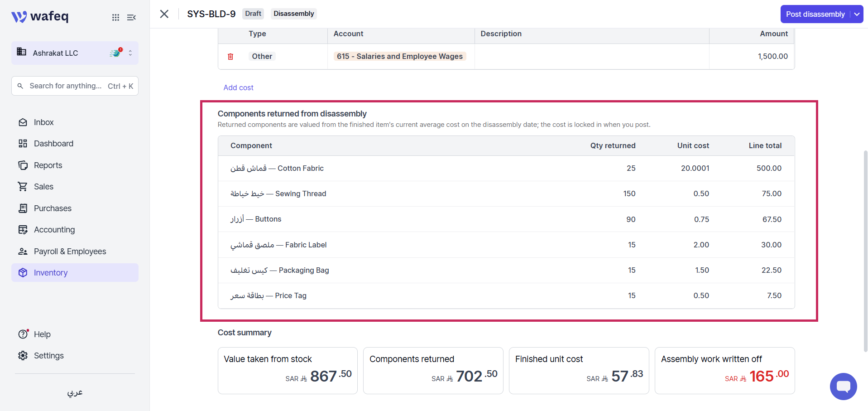This screenshot has width=868, height=411.
Task: Click the Post disassembly button
Action: click(x=815, y=14)
